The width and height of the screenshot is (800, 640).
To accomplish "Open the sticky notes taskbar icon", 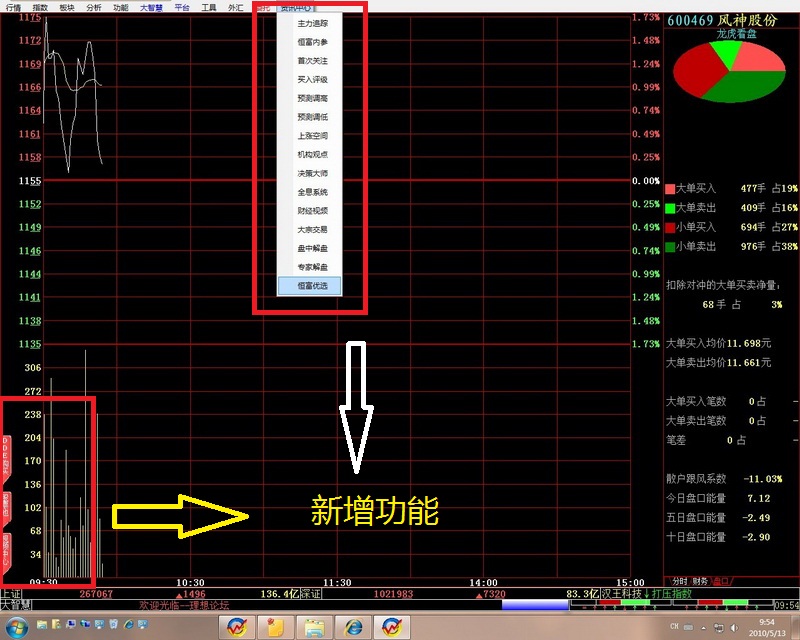I will pos(275,627).
